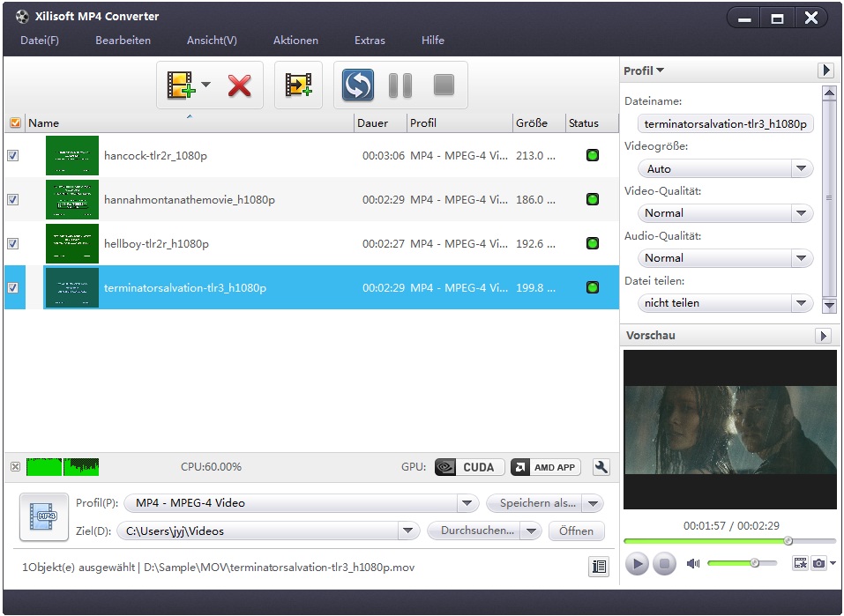Click the Dateiname input field

coord(725,124)
